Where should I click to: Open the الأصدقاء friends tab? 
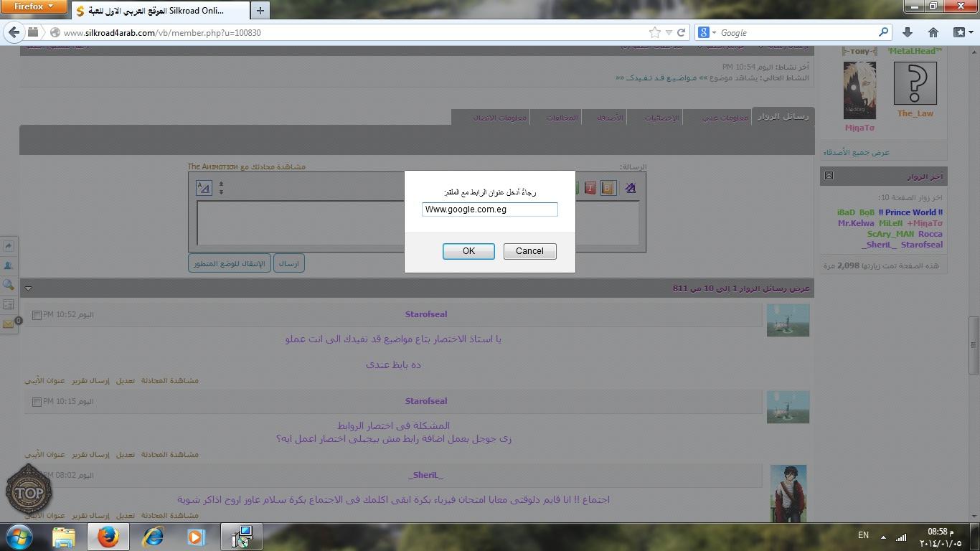point(611,118)
